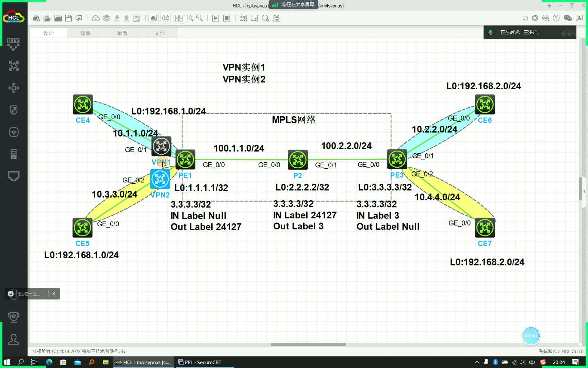This screenshot has width=588, height=368.
Task: Click the user profile sidebar icon
Action: pos(14,339)
